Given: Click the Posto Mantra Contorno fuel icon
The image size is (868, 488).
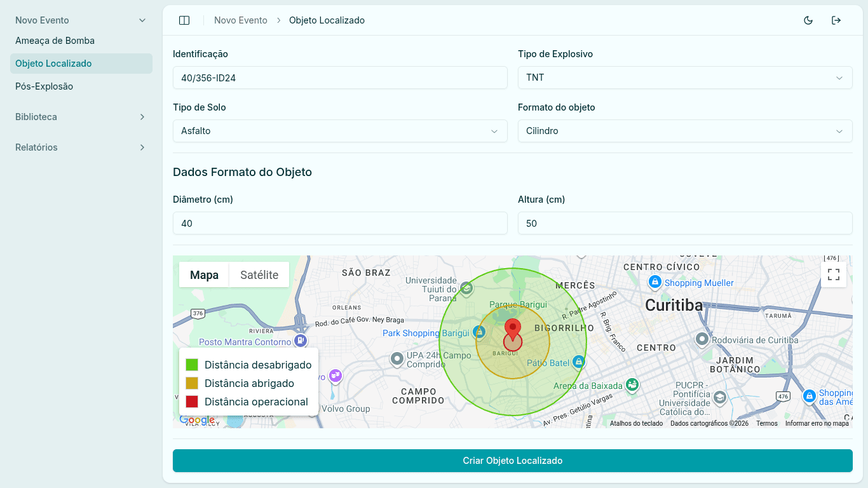Looking at the screenshot, I should [x=301, y=341].
